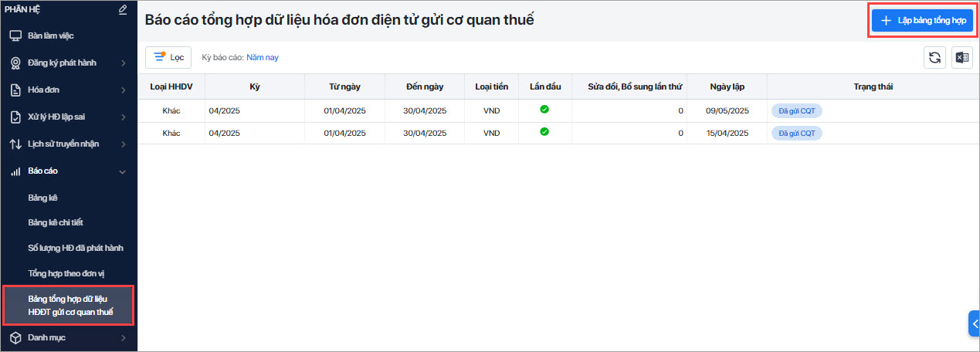This screenshot has height=352, width=980.
Task: Click the Lọc filter button
Action: pos(168,57)
